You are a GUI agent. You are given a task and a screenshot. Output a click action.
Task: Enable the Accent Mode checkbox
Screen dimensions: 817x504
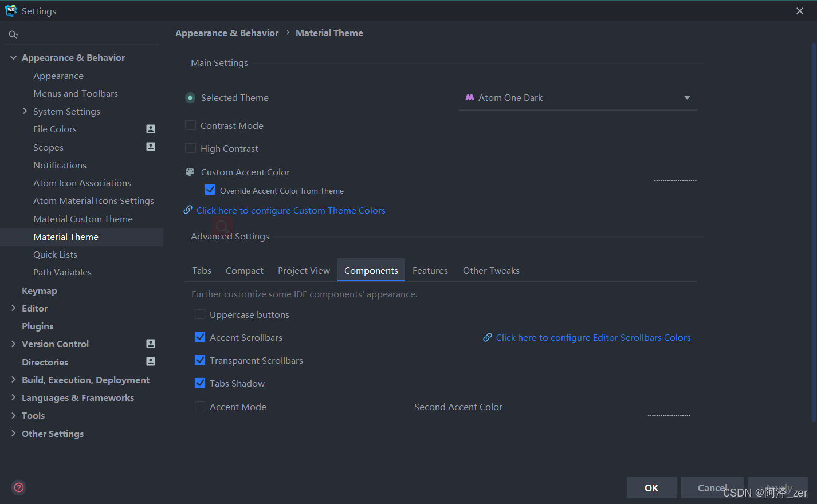point(200,406)
